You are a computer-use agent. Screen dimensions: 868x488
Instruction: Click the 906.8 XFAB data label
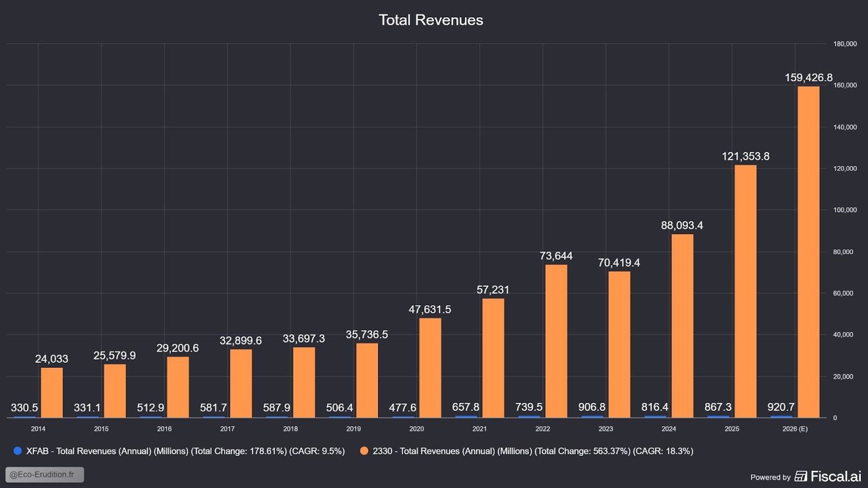[591, 407]
